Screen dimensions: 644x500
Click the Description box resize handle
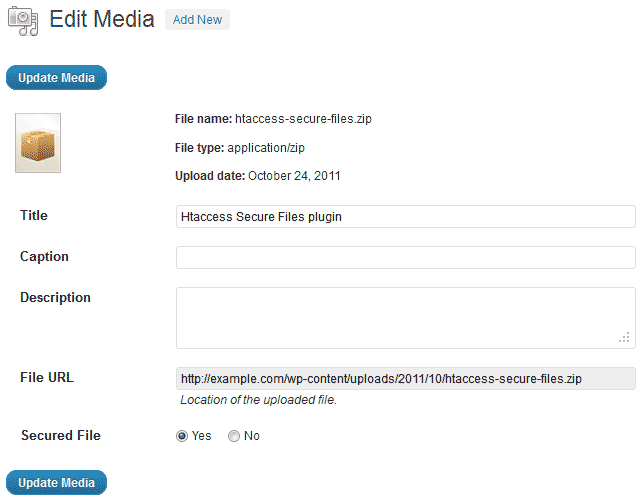pyautogui.click(x=623, y=339)
